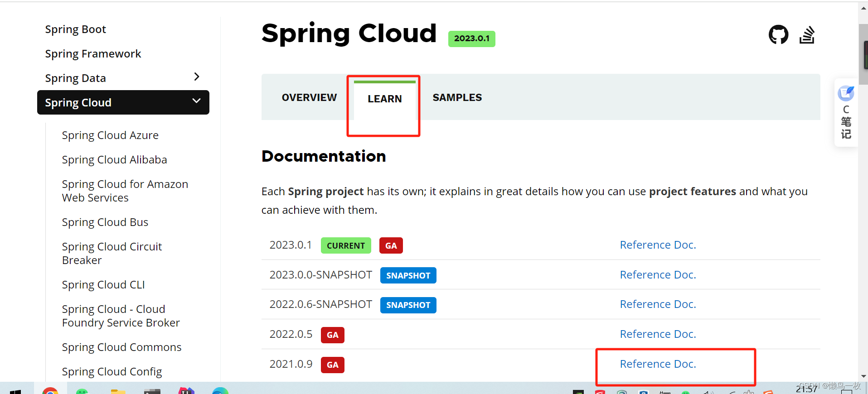Open Spring Cloud Bus project

click(x=105, y=222)
